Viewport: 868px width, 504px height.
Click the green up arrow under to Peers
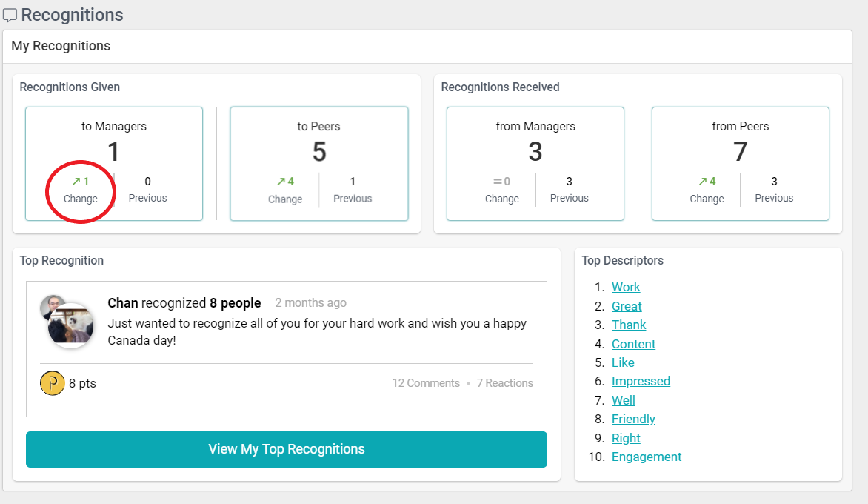pos(281,182)
